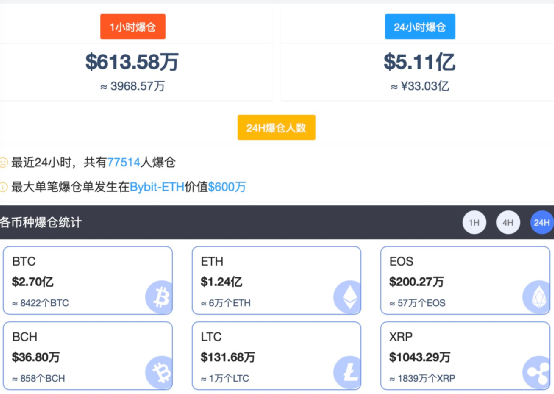The height and width of the screenshot is (394, 554).
Task: Click the $1043.29万 XRP amount
Action: [x=420, y=357]
